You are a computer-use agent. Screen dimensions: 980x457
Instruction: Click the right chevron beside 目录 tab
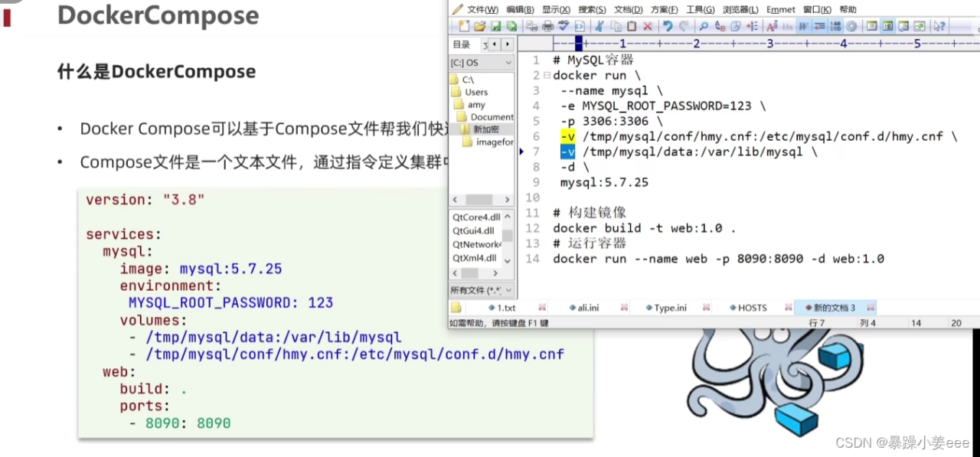tap(507, 44)
